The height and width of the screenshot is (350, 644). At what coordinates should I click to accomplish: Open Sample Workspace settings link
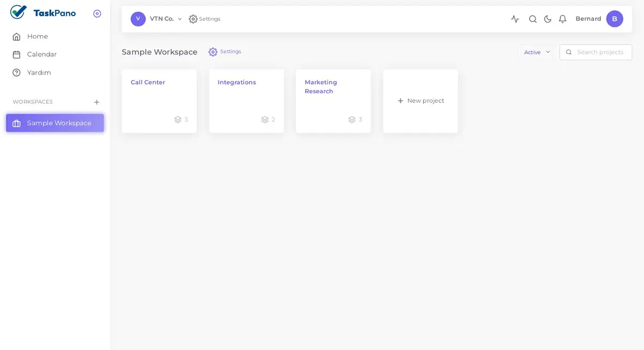[225, 51]
